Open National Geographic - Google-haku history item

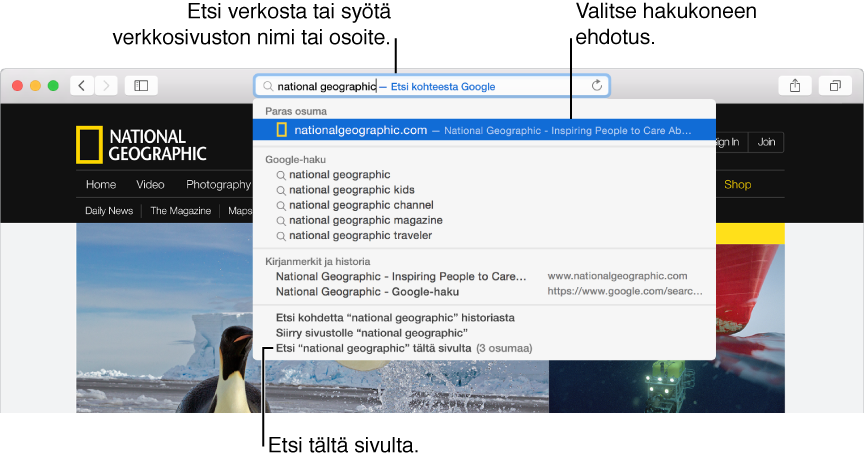[367, 291]
